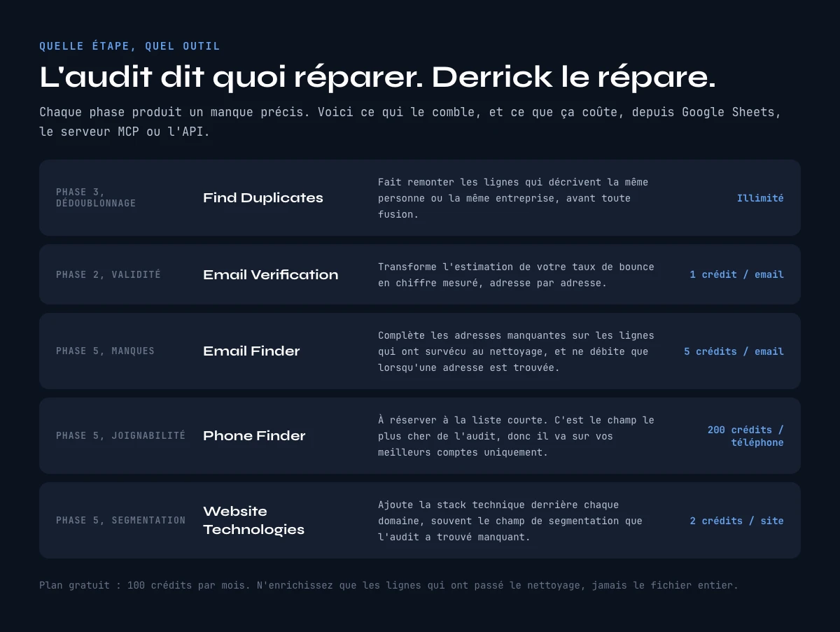Screen dimensions: 840x632
Task: Click the '1 crédit / email' price
Action: point(736,274)
